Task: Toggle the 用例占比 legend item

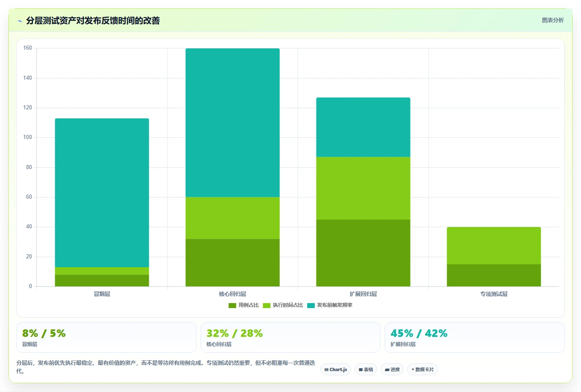Action: point(244,305)
